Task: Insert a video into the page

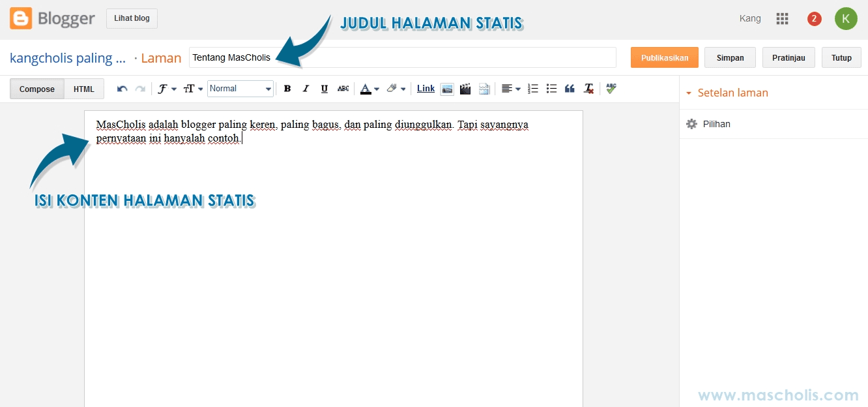Action: (x=465, y=88)
